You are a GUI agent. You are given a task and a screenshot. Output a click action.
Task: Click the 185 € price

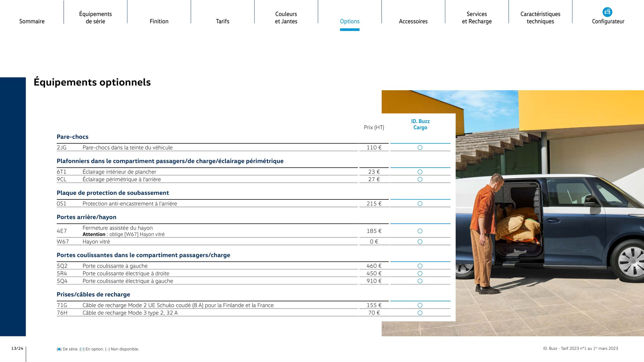click(x=374, y=231)
